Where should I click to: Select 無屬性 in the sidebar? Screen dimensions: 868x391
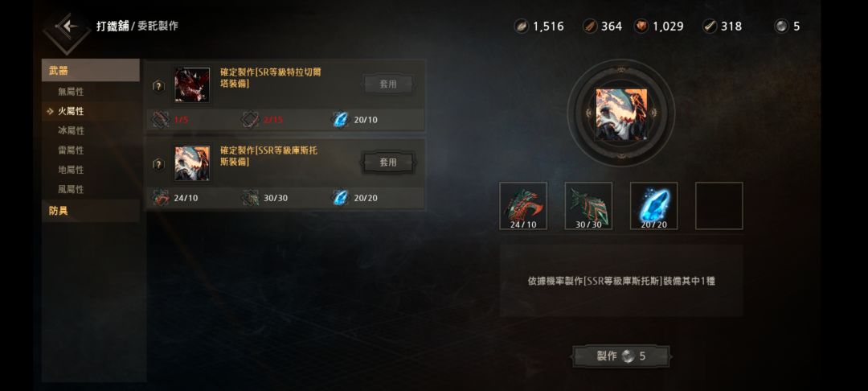click(x=71, y=92)
